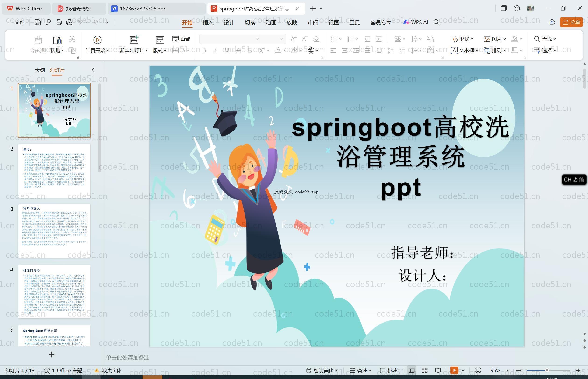Screen dimensions: 588x379
Task: Click the Copy icon below scissors
Action: click(x=72, y=50)
